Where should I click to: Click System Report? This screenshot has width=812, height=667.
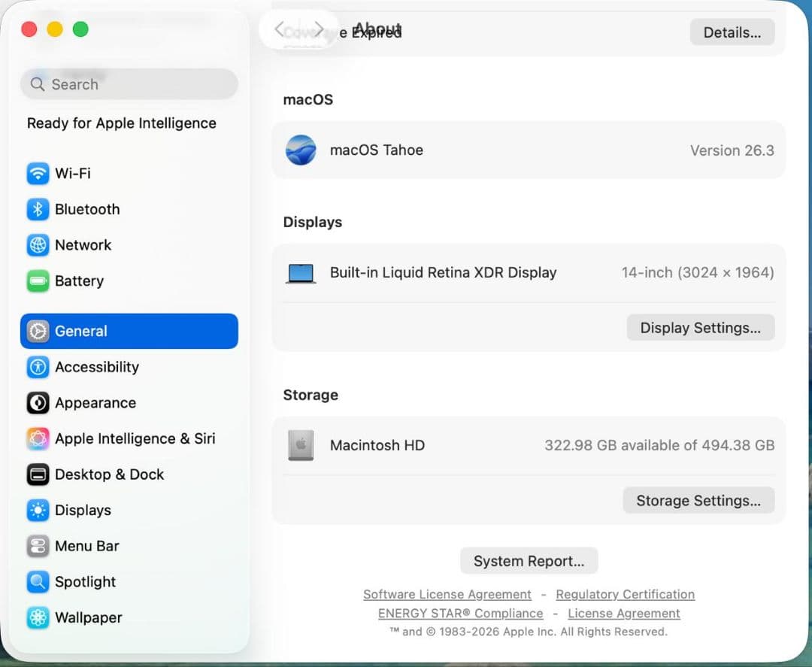point(529,560)
